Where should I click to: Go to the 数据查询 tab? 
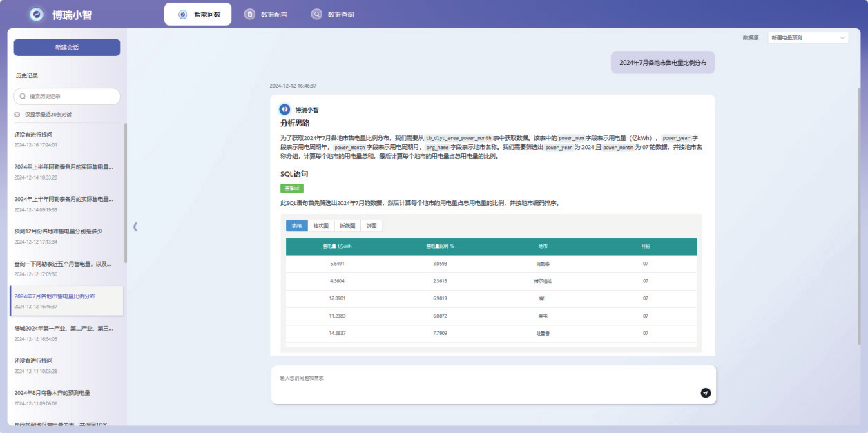pyautogui.click(x=333, y=15)
